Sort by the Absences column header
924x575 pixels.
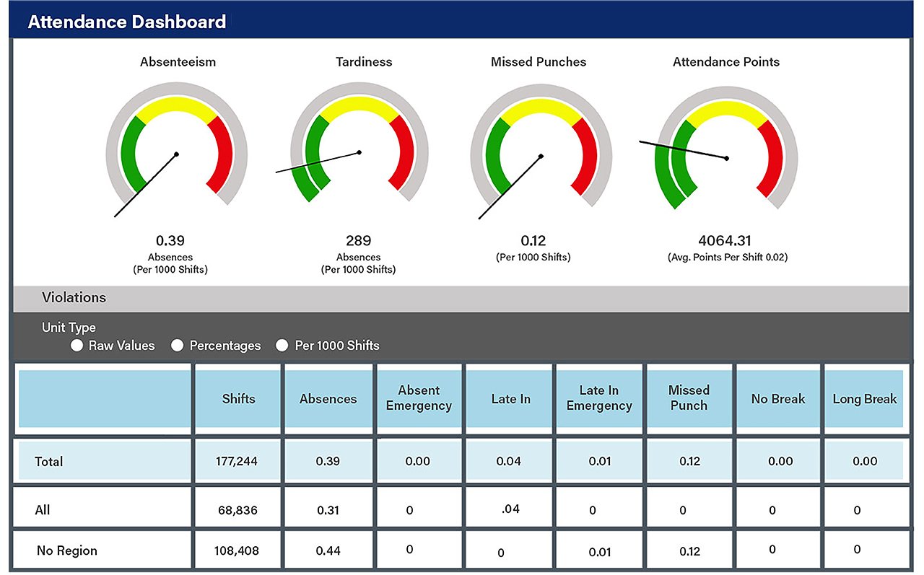328,399
